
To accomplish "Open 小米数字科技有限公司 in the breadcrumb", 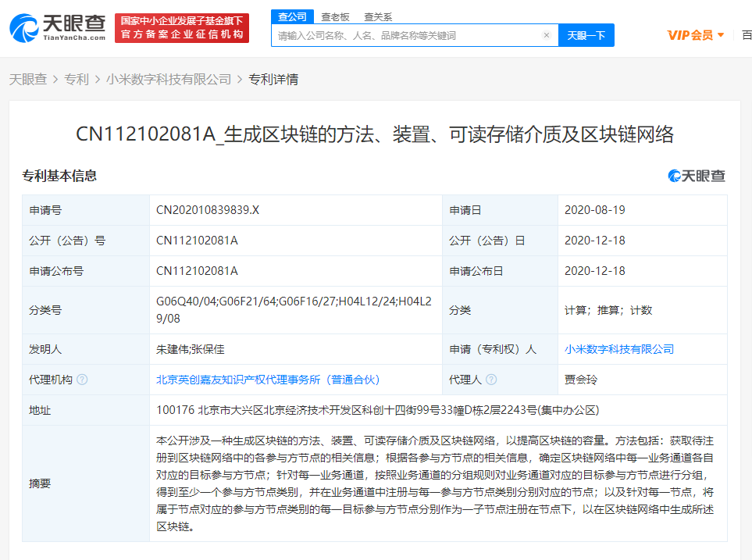I will (x=169, y=79).
